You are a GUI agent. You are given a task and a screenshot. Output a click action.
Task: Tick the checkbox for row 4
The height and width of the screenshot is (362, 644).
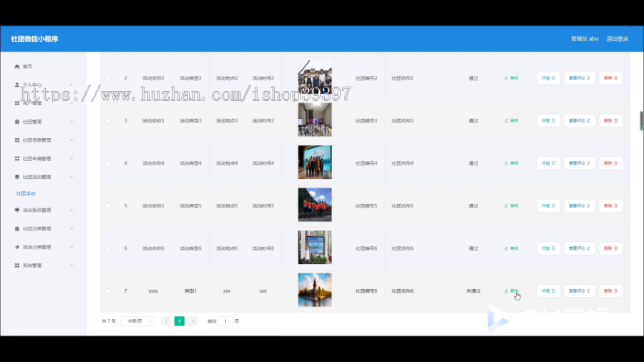[x=109, y=163]
